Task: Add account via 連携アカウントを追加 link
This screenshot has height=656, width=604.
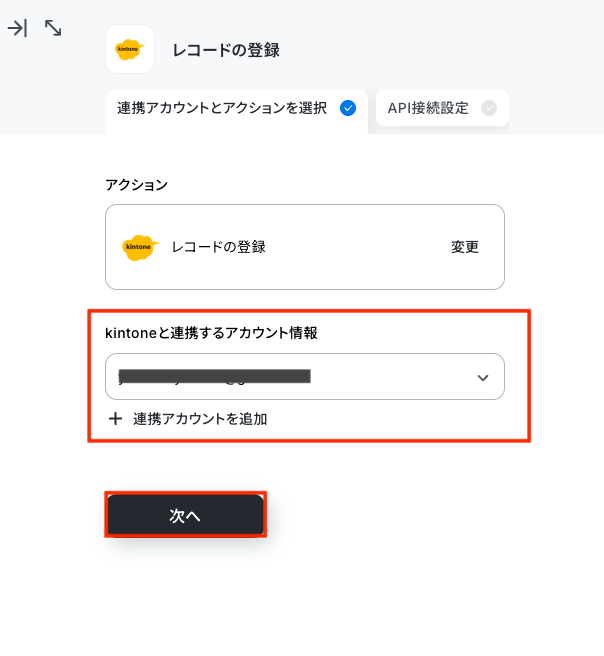Action: (x=200, y=419)
